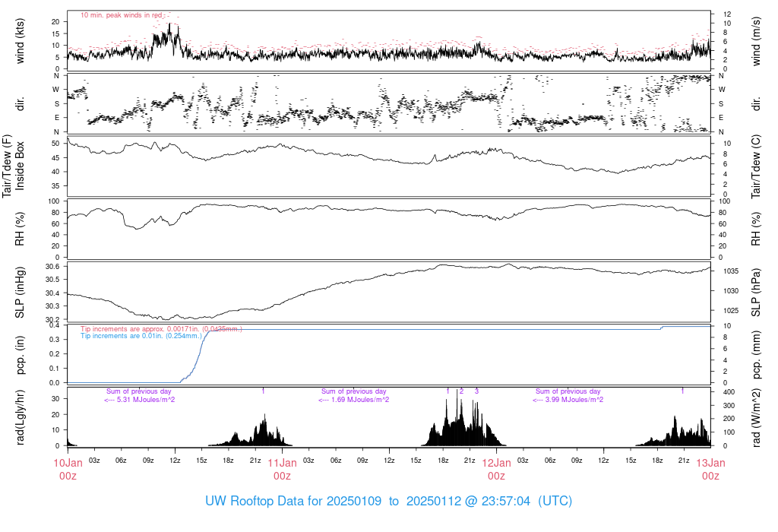Select the 'rad (W/m^2)' axis label
The image size is (778, 532).
[x=756, y=417]
